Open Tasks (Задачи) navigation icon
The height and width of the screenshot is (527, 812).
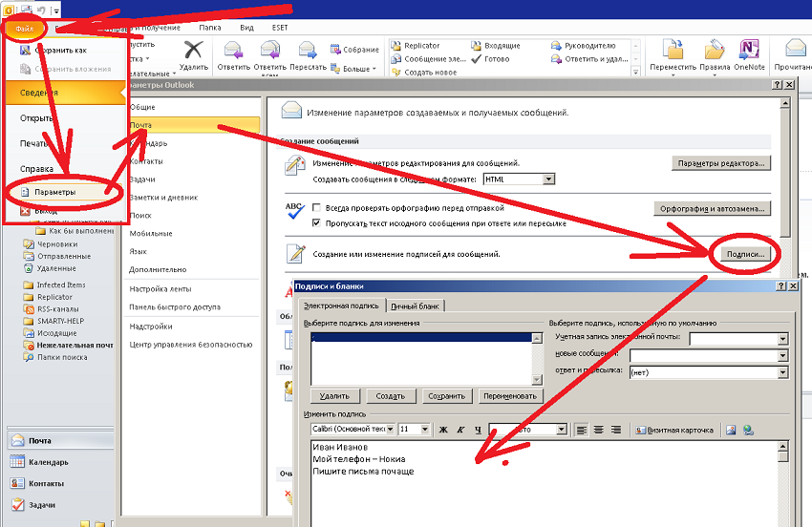pos(17,504)
